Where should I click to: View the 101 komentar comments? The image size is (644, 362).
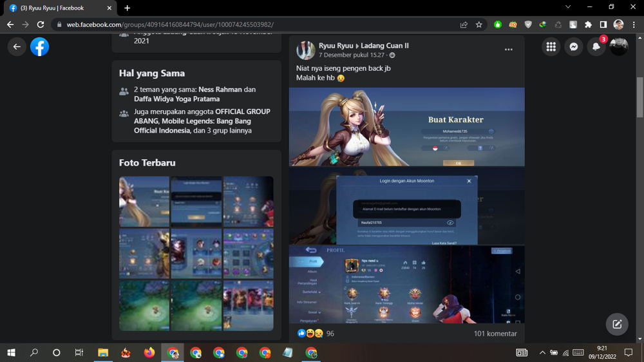coord(495,334)
